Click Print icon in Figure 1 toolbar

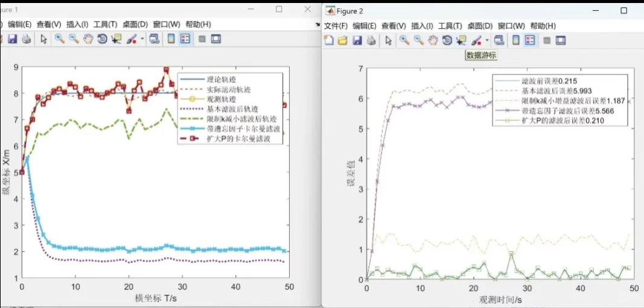click(27, 39)
